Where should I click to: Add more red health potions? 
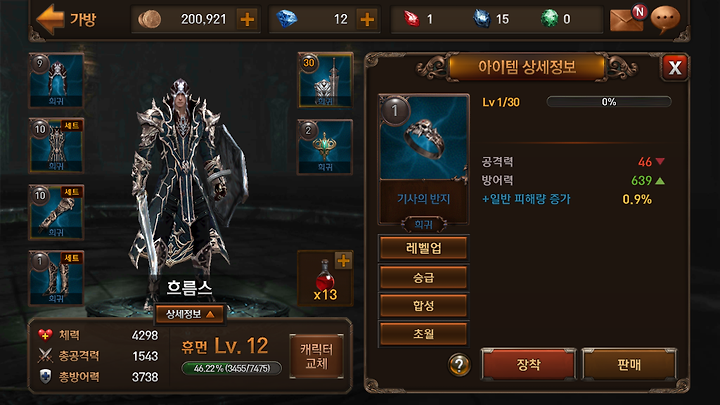343,261
